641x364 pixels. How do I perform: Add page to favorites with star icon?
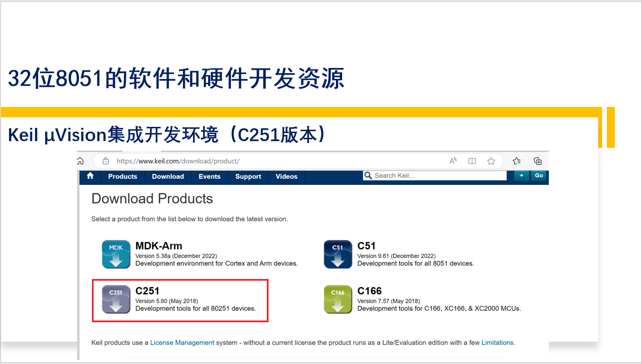coord(491,161)
